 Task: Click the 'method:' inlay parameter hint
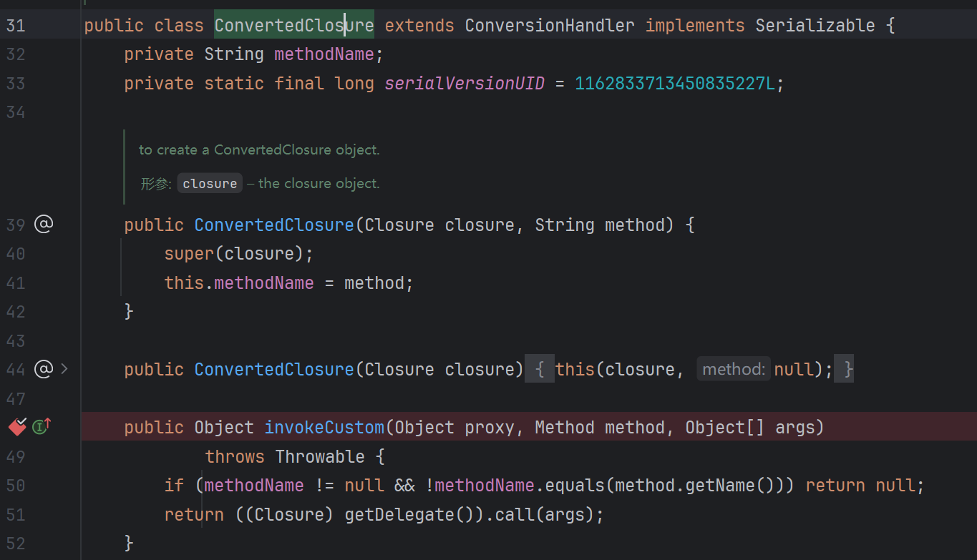(x=733, y=369)
